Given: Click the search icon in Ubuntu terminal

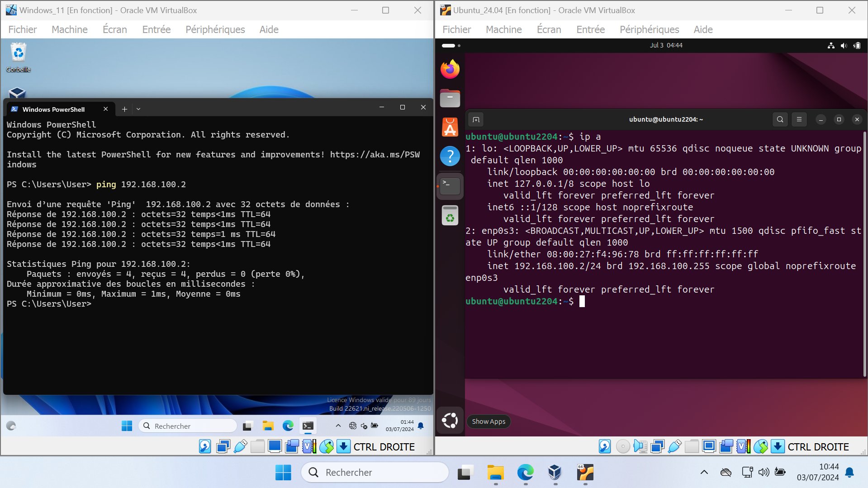Looking at the screenshot, I should click(780, 119).
